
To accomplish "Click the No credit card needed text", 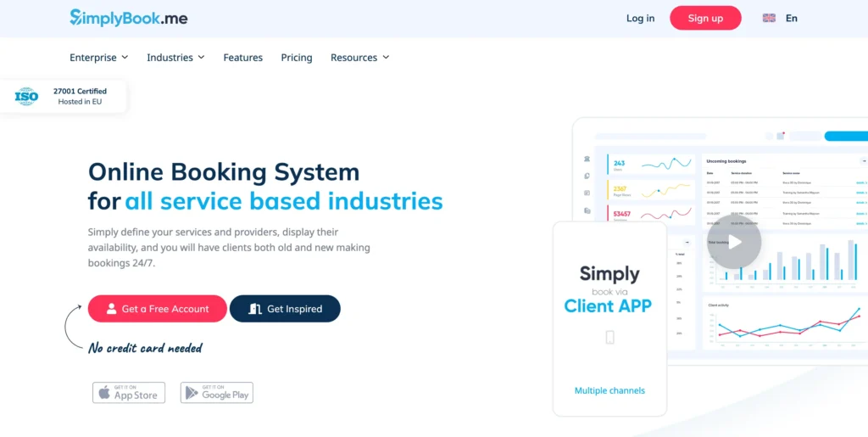I will point(146,348).
